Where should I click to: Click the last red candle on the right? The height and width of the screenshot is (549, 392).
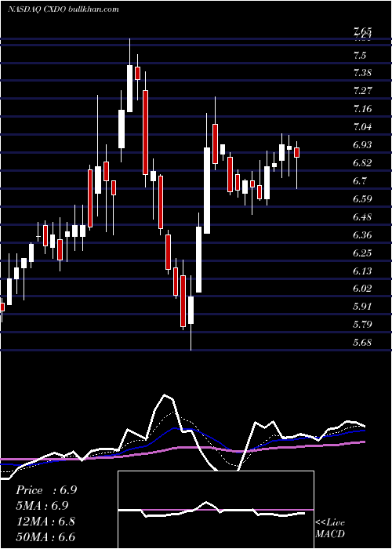pos(297,153)
